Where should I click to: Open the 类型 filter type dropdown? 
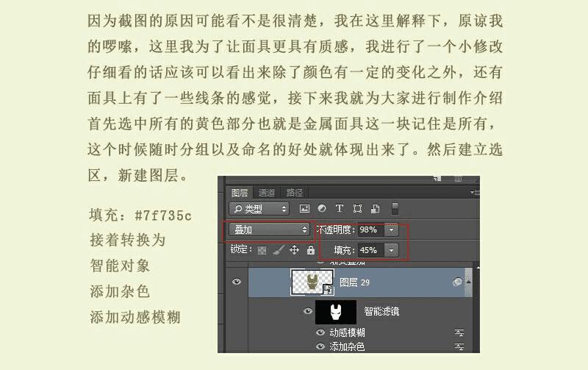pos(259,209)
